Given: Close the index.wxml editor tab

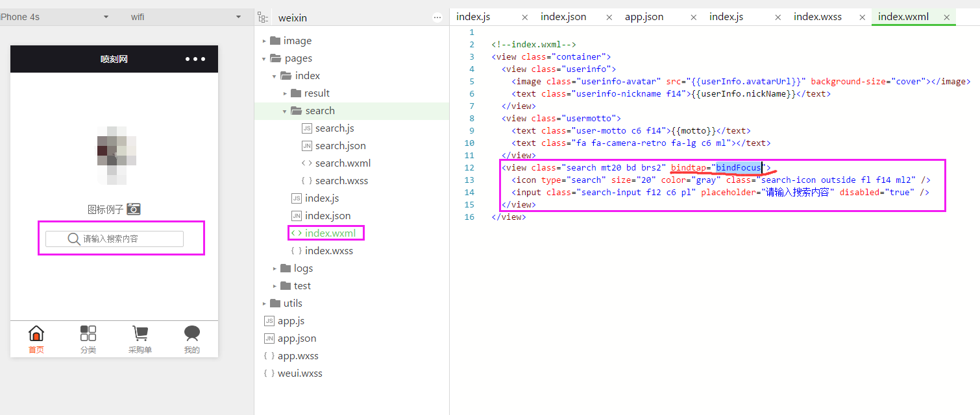Looking at the screenshot, I should (947, 18).
